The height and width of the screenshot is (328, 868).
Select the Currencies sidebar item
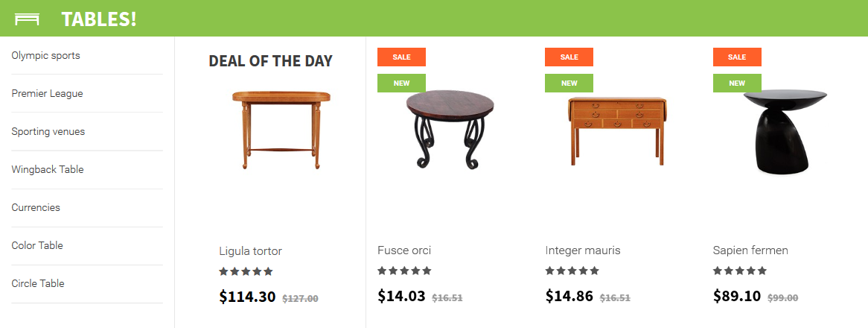pos(36,208)
